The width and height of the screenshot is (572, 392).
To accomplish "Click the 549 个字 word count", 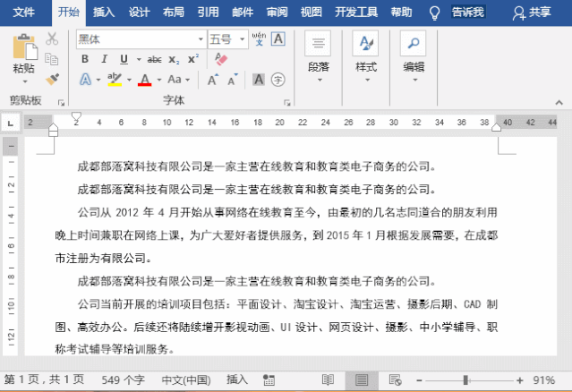I will point(122,379).
